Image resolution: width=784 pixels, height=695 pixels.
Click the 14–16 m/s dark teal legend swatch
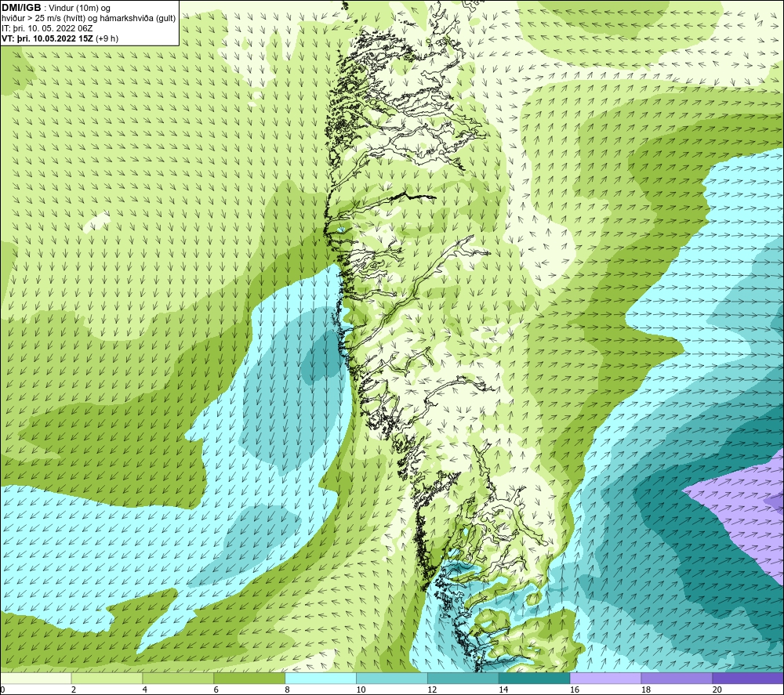tap(534, 678)
